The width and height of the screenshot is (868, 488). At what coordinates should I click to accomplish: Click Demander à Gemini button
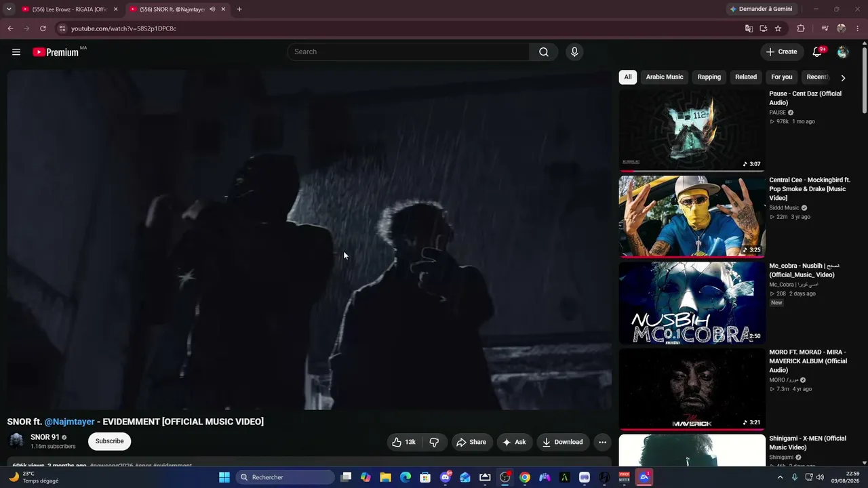coord(763,9)
